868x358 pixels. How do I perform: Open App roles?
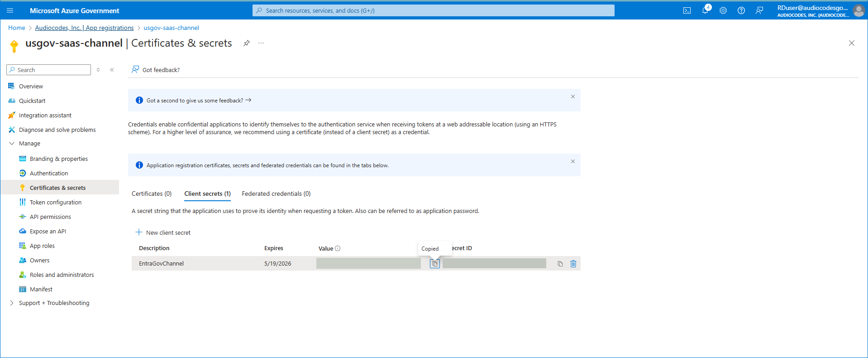click(42, 246)
